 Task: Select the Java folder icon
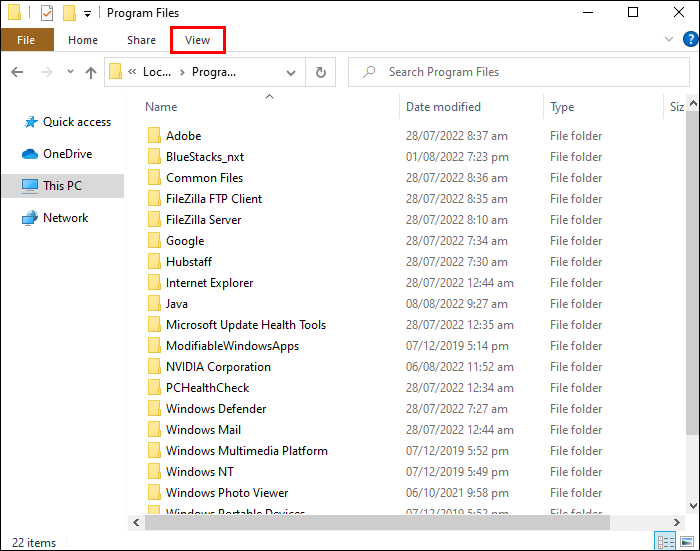[154, 303]
